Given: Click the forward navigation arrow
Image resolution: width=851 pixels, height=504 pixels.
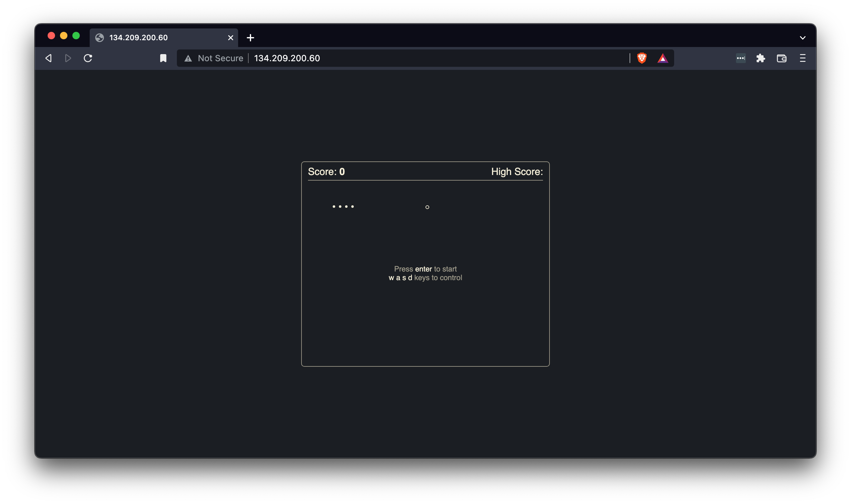Looking at the screenshot, I should (68, 58).
